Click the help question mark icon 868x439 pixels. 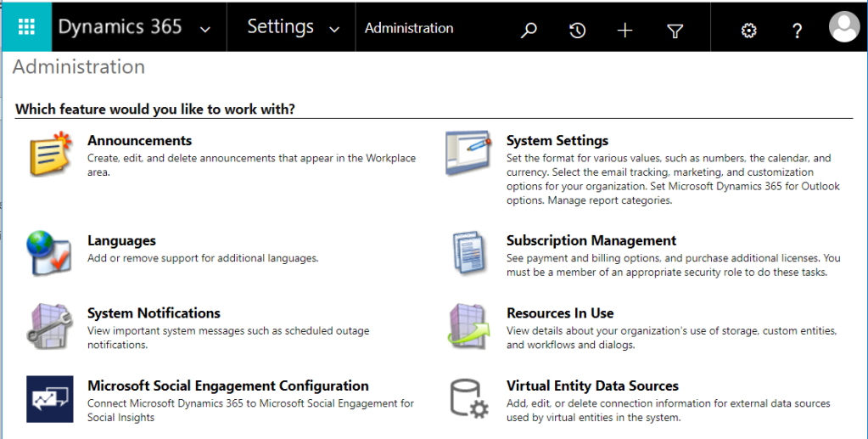pos(797,31)
